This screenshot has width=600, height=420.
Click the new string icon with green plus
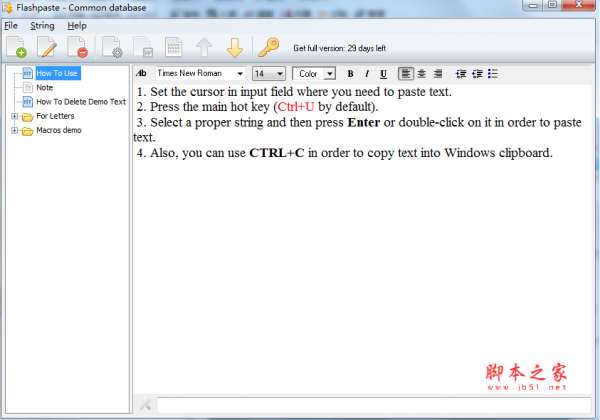[16, 47]
